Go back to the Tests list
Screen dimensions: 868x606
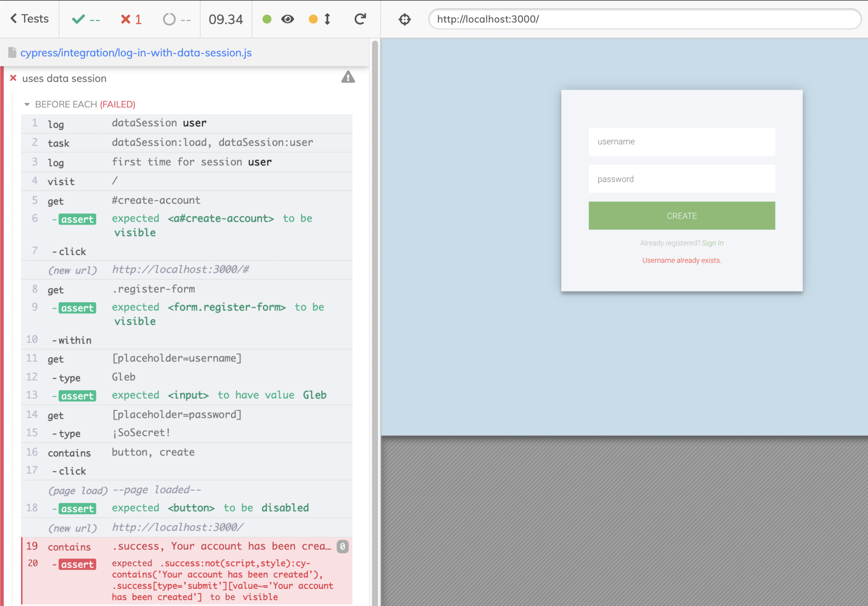29,19
